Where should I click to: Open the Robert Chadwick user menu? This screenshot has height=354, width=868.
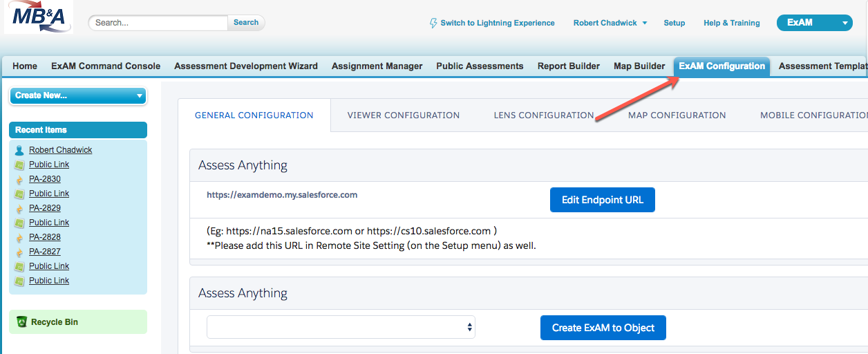coord(610,23)
